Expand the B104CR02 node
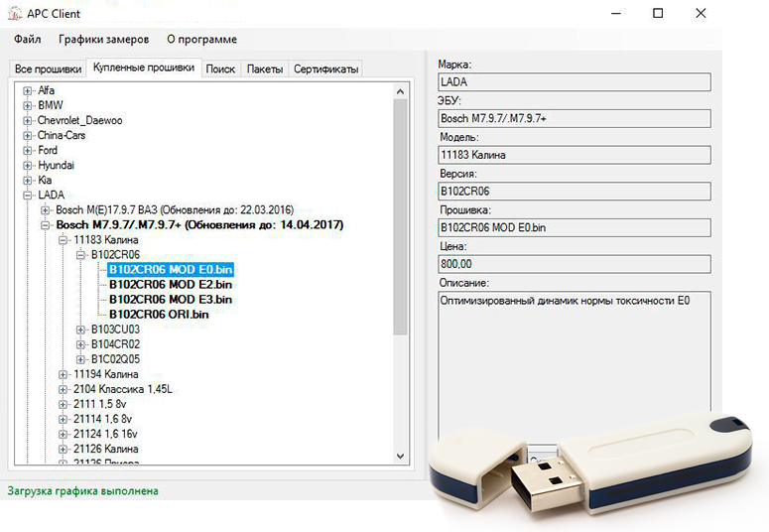Screen dimensions: 769x532 (x=81, y=345)
